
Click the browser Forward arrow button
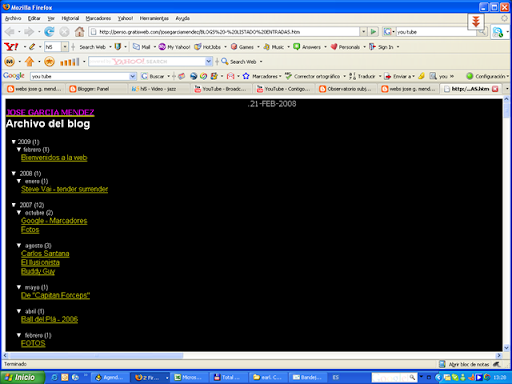(x=29, y=32)
